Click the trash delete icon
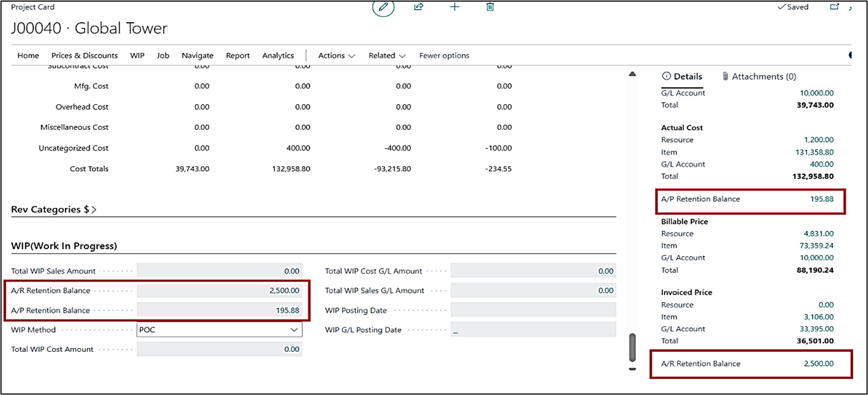868x395 pixels. (x=490, y=7)
